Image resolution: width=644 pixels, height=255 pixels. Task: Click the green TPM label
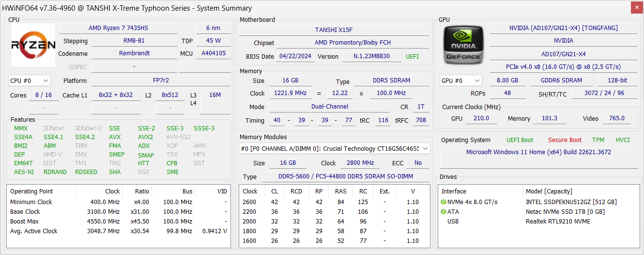[x=598, y=140]
